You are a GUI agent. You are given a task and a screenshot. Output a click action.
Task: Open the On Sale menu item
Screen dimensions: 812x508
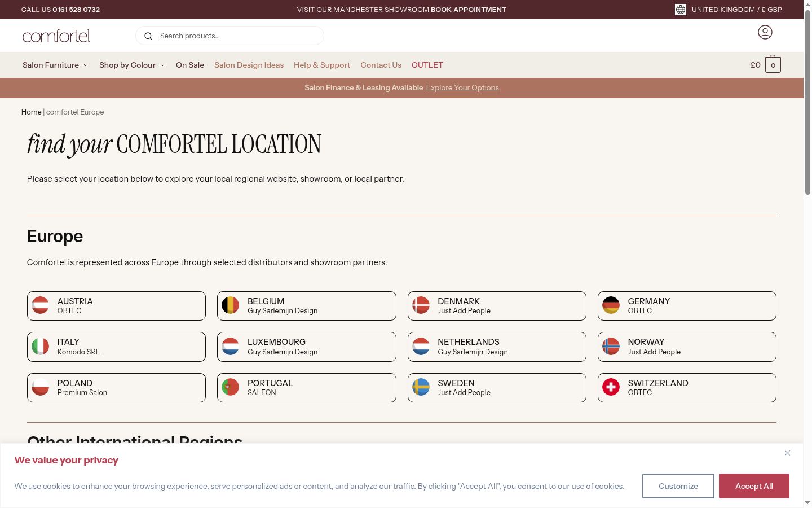pyautogui.click(x=190, y=65)
